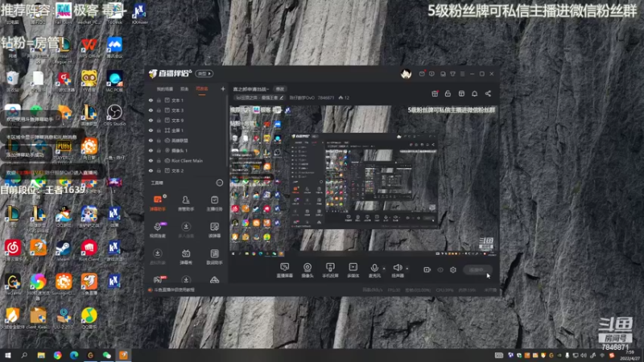Click the source list scrollbar
This screenshot has height=362, width=644.
point(227,130)
